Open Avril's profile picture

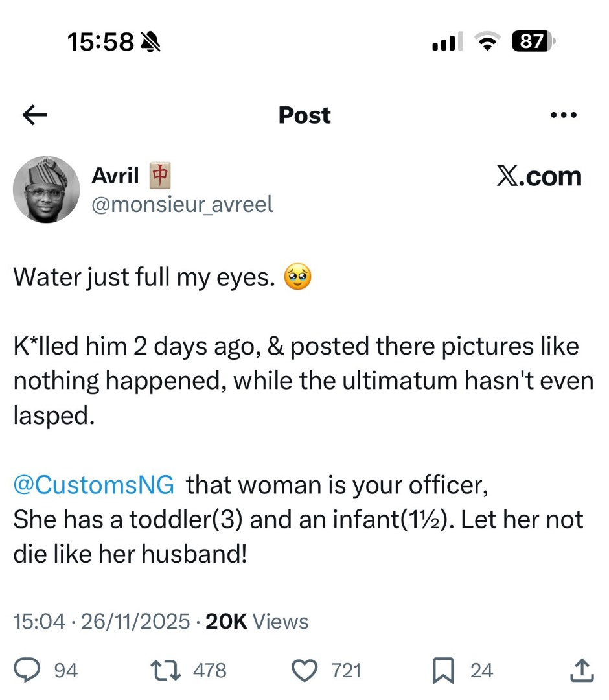(46, 189)
